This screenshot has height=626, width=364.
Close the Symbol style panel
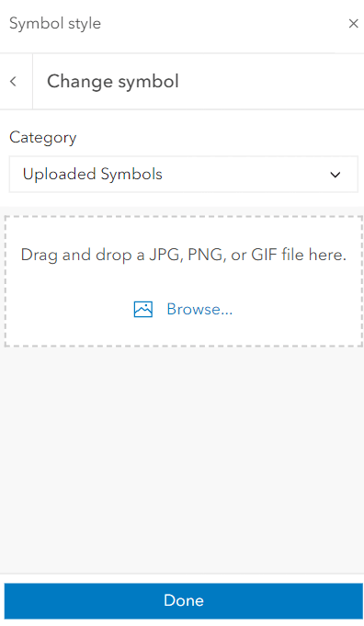pos(353,24)
